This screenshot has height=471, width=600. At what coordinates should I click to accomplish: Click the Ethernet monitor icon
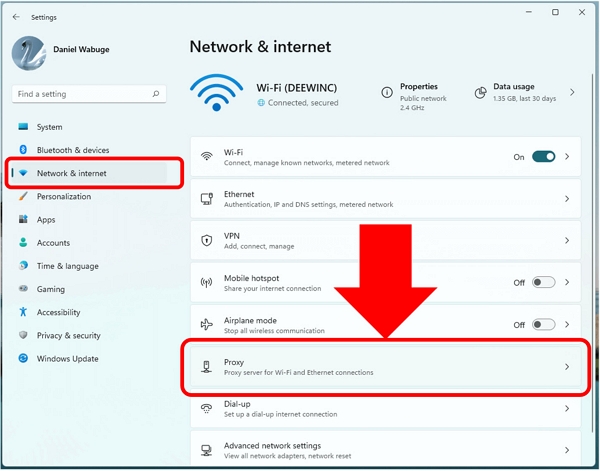(207, 199)
